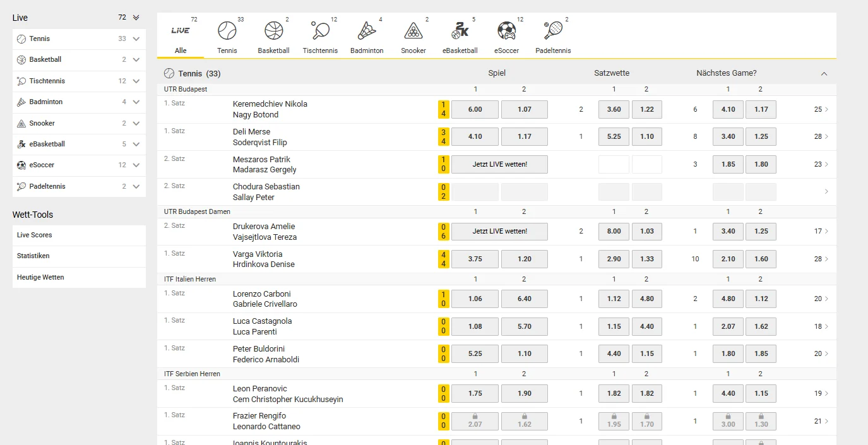The width and height of the screenshot is (868, 445).
Task: Select the Snooker balls icon in top bar
Action: 413,30
